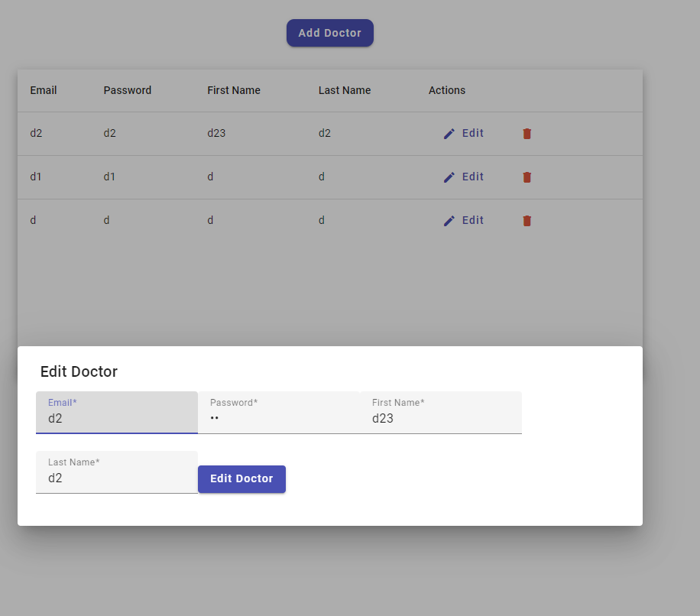Screen dimensions: 700x616
Task: Select the table row for doctor d1
Action: [x=229, y=177]
